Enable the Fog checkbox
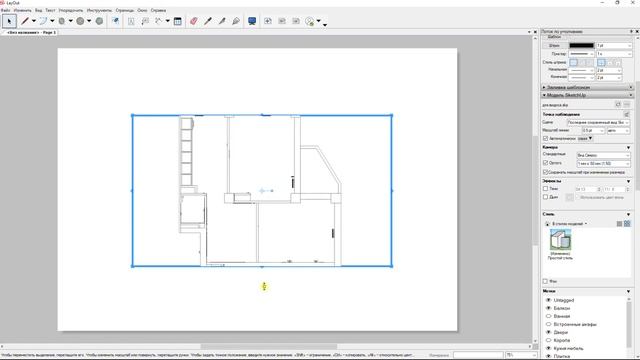The image size is (640, 360). 546,197
